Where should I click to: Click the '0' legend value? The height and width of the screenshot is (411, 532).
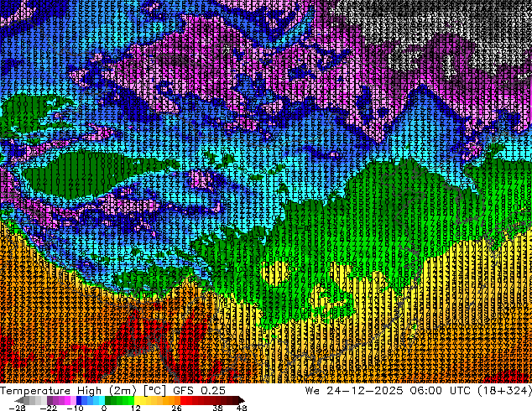click(104, 408)
